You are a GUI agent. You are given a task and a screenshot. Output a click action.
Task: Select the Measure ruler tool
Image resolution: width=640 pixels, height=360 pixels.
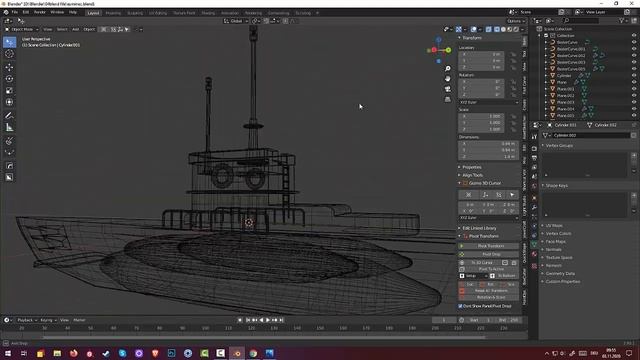(9, 128)
